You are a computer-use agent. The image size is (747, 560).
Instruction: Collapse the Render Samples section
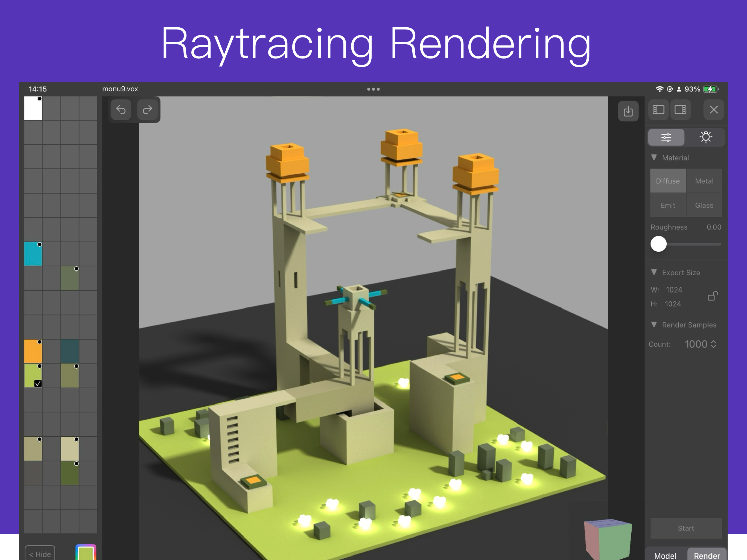(654, 325)
